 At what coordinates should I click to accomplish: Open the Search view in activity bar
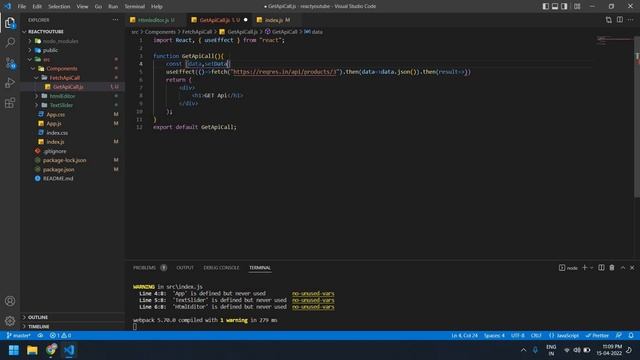tap(10, 42)
